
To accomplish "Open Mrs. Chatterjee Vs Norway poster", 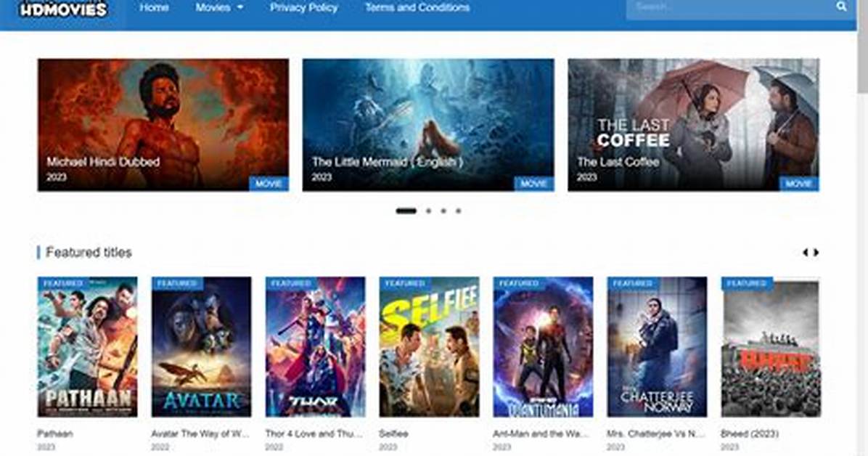I will 657,347.
